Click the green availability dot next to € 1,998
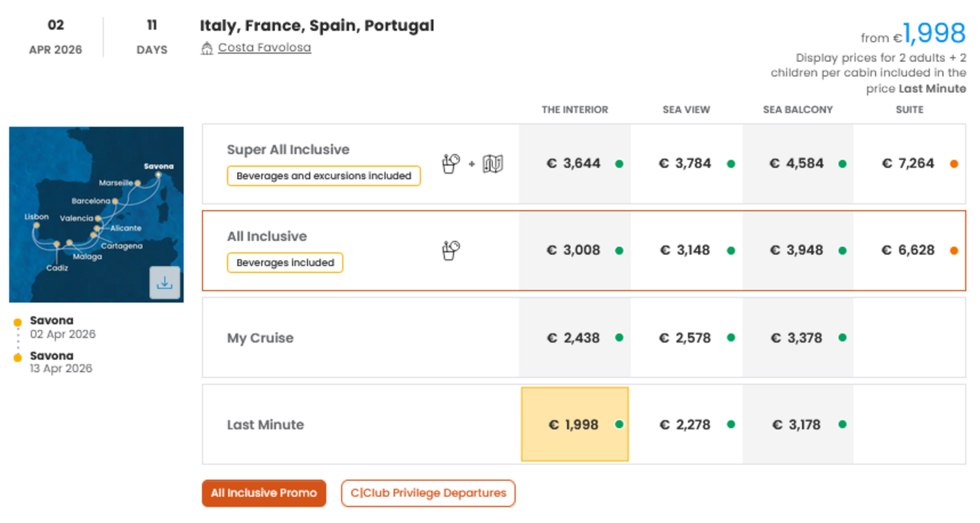Screen dimensions: 980x523 pyautogui.click(x=619, y=424)
